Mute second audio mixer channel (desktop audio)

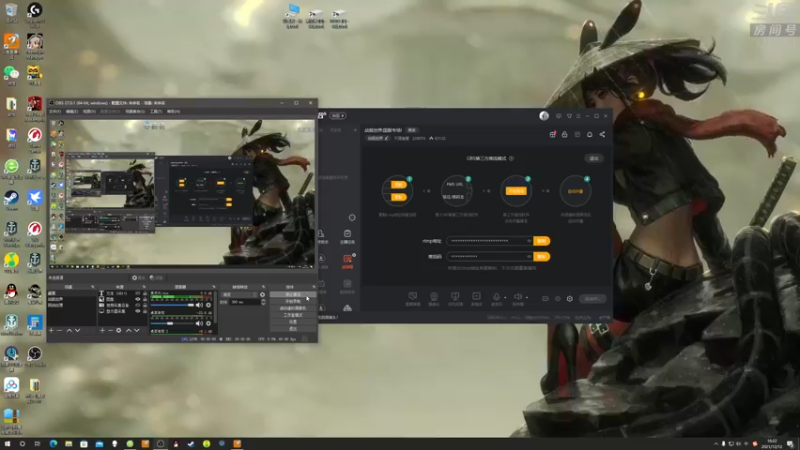tap(199, 323)
